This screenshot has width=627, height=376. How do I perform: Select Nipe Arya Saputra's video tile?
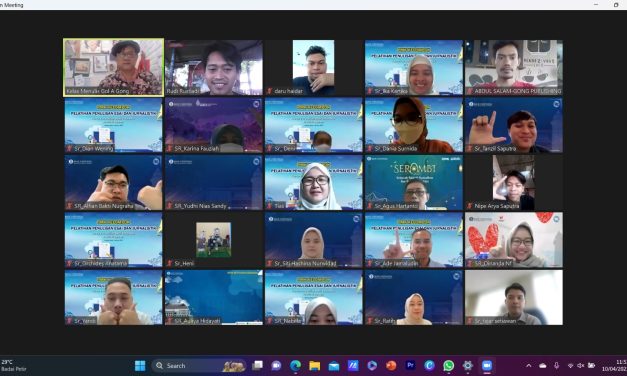click(514, 182)
